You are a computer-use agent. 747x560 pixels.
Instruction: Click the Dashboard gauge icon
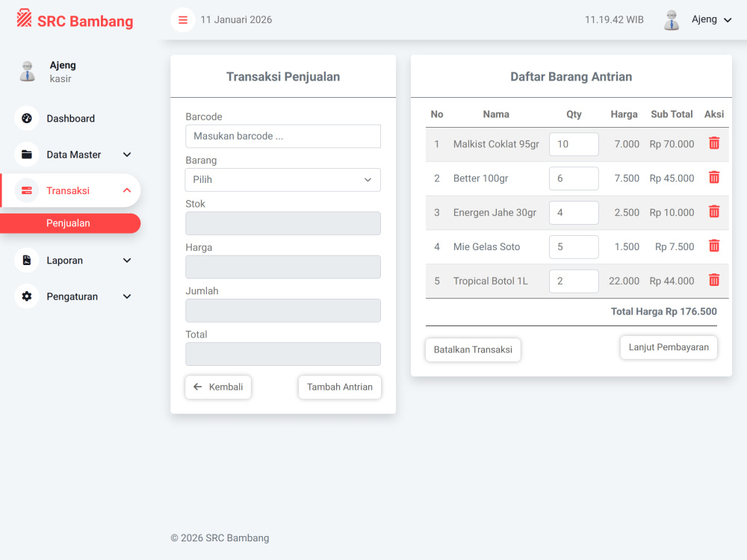[x=27, y=118]
